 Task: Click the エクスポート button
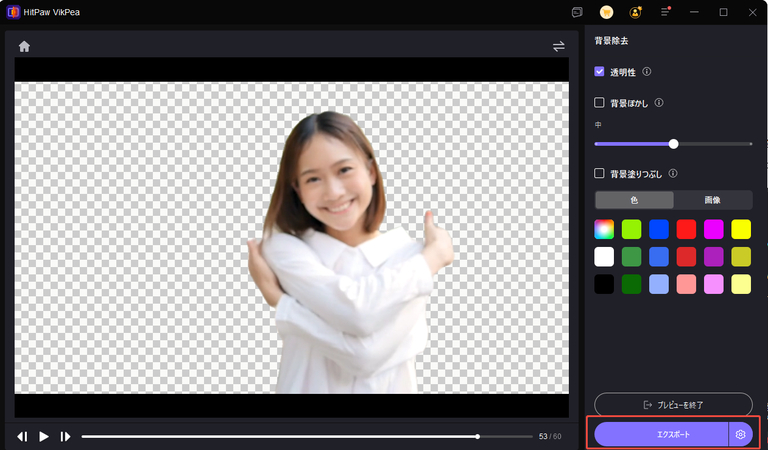click(x=661, y=434)
